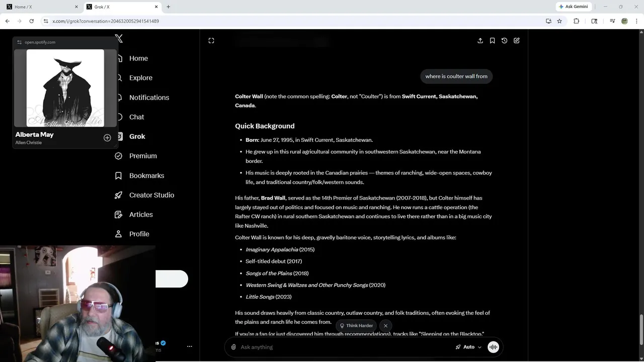The width and height of the screenshot is (644, 362).
Task: Open Grok conversation history
Action: (504, 41)
